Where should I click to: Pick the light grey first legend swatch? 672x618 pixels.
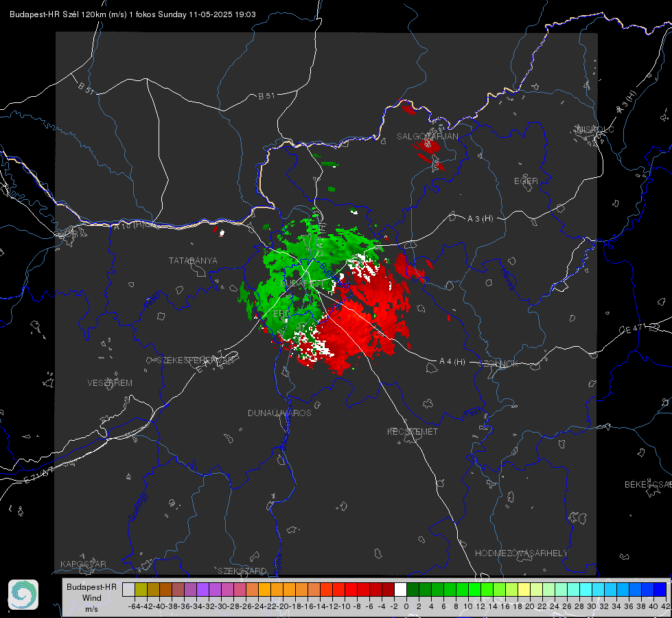click(128, 589)
